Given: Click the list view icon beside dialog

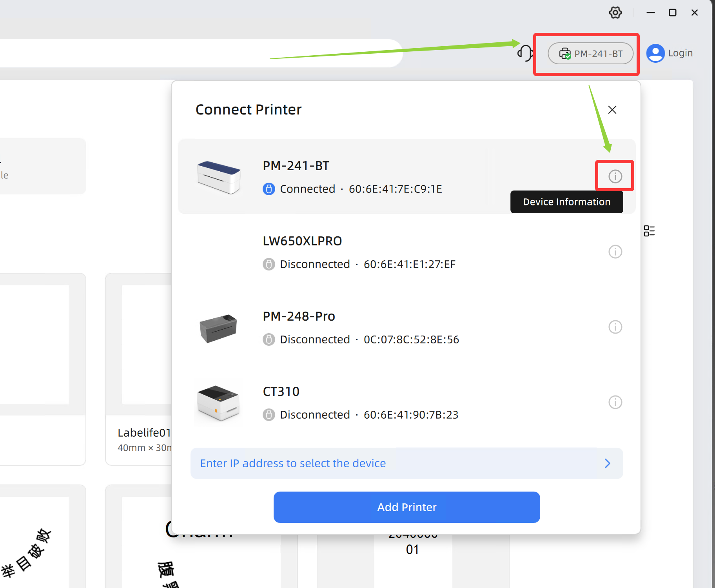Looking at the screenshot, I should (x=649, y=231).
